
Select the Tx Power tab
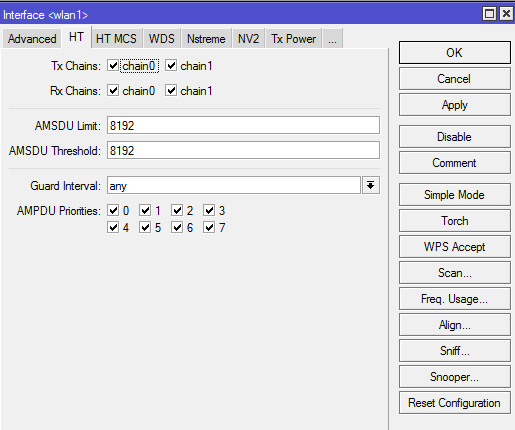coord(293,39)
